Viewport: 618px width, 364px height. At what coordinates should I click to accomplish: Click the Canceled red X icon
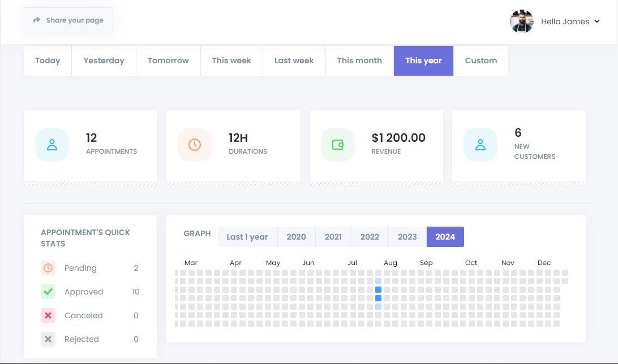(x=48, y=315)
